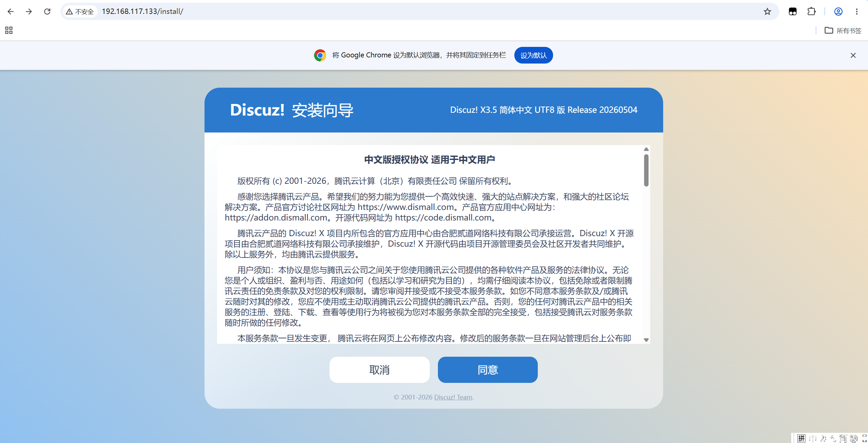The height and width of the screenshot is (443, 868).
Task: Click the 同意 button to accept the agreement
Action: (488, 370)
